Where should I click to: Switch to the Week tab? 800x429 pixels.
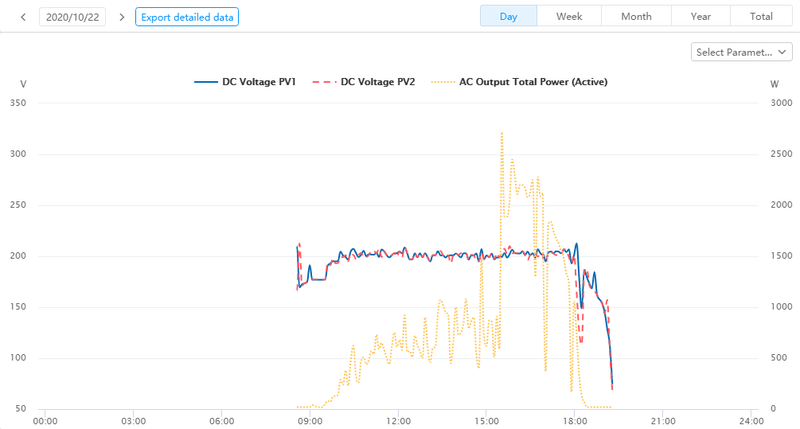(x=569, y=17)
